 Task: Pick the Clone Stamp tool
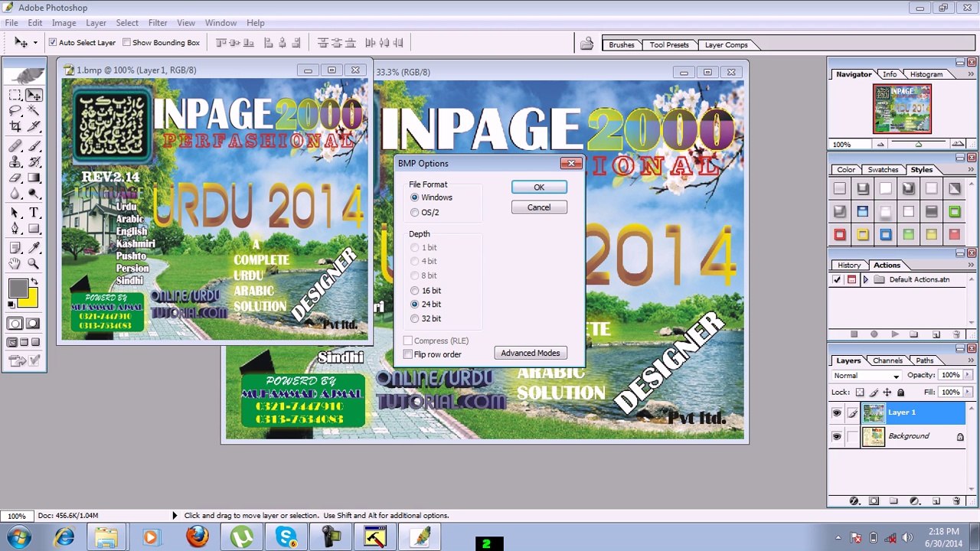click(x=15, y=161)
